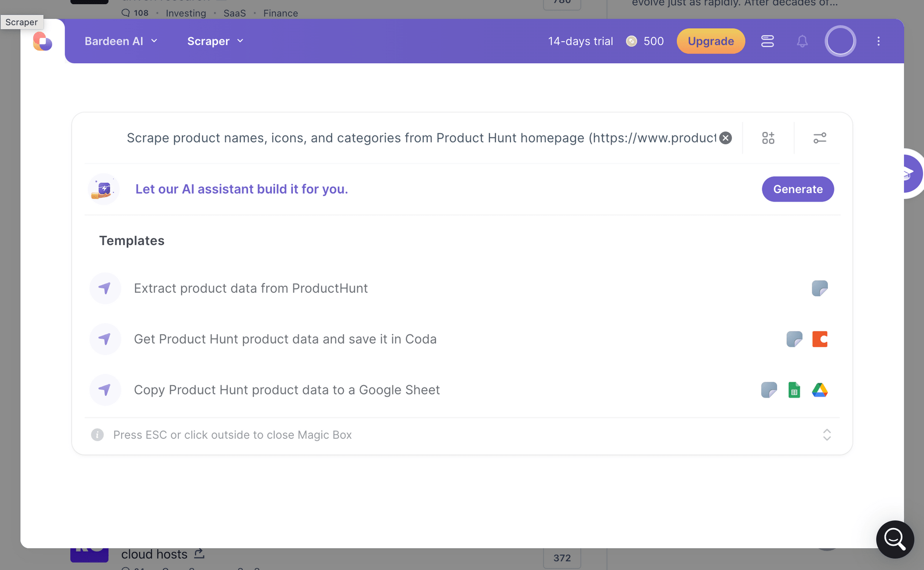Select the Scraper tab label
Image resolution: width=924 pixels, height=570 pixels.
(208, 41)
